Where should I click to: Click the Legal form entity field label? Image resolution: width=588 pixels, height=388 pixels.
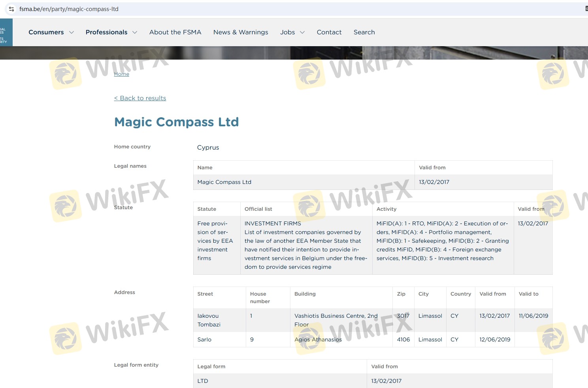136,365
